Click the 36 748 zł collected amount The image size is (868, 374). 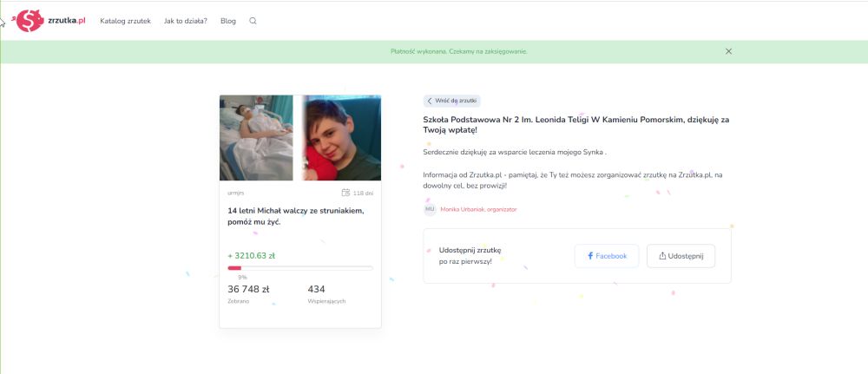[248, 289]
